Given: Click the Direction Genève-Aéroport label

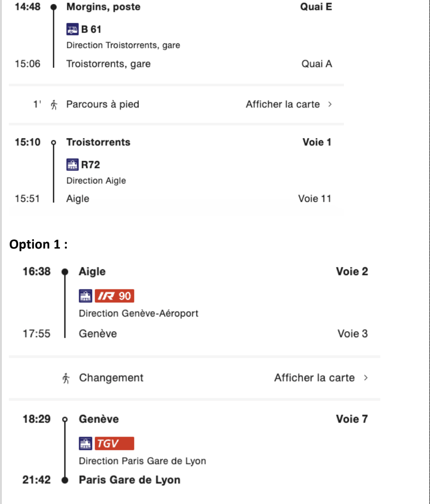Looking at the screenshot, I should click(139, 314).
